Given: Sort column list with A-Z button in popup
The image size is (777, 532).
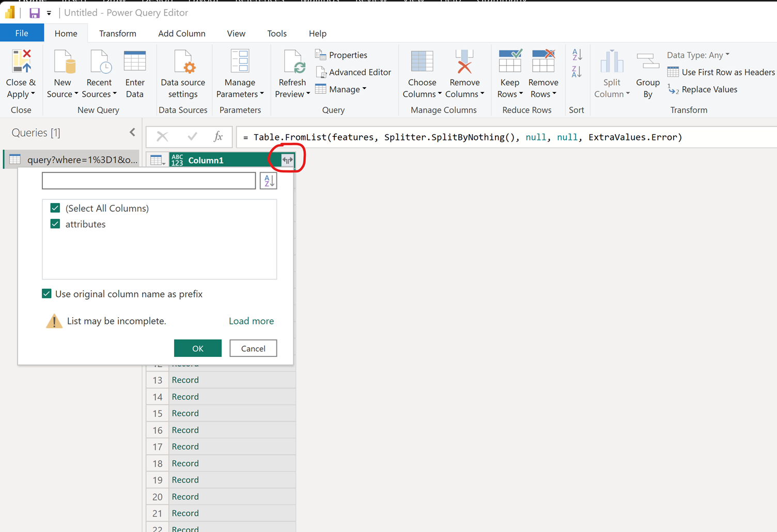Looking at the screenshot, I should click(269, 181).
